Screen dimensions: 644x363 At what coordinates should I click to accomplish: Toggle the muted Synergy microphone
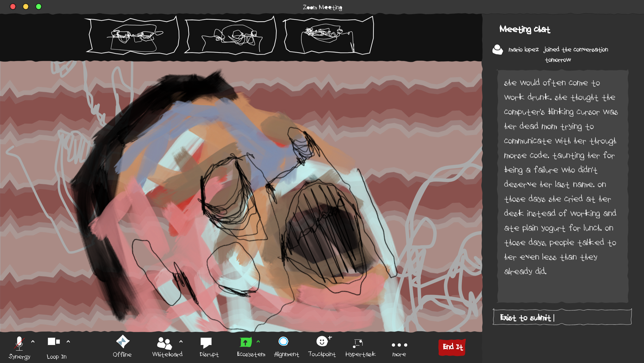(19, 343)
